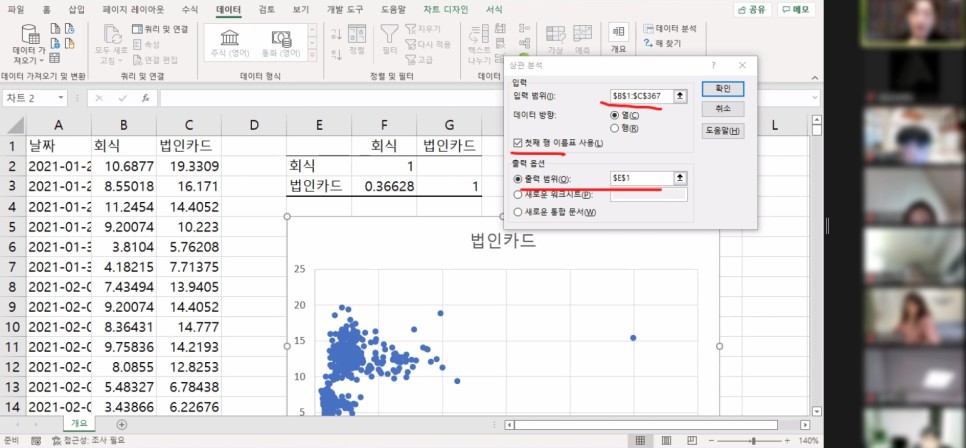
Task: Click the input range field $B$1:$C$367
Action: tap(641, 96)
